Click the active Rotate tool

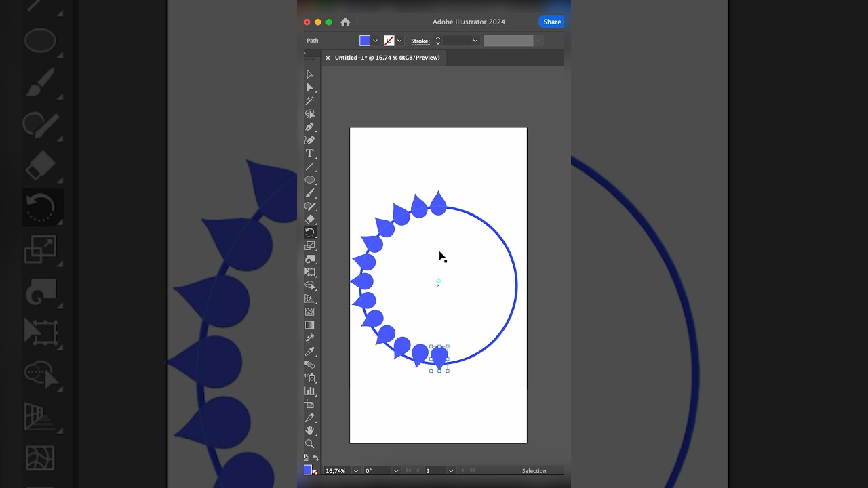(x=310, y=232)
